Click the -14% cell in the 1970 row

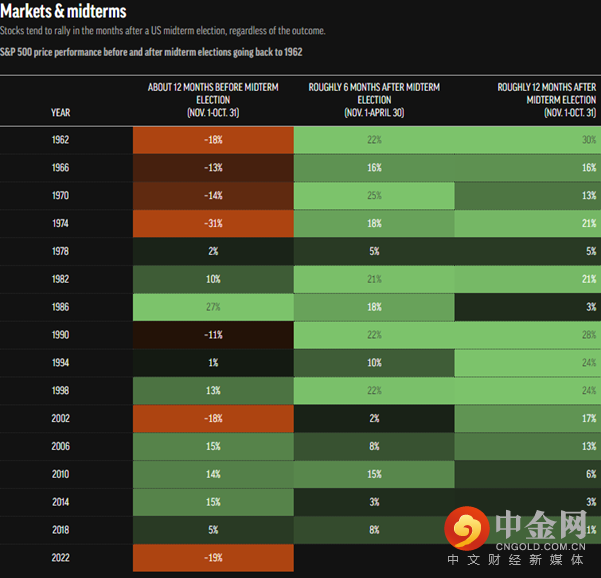pyautogui.click(x=213, y=195)
